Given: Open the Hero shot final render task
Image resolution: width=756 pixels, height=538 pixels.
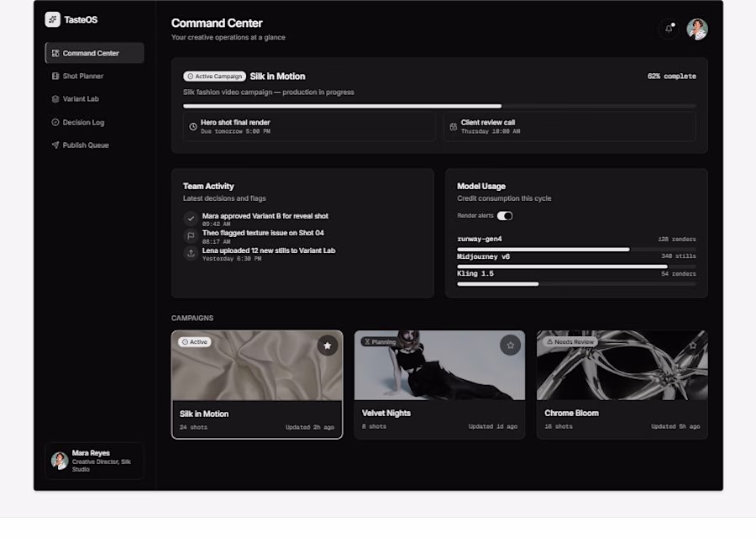Looking at the screenshot, I should pyautogui.click(x=309, y=126).
